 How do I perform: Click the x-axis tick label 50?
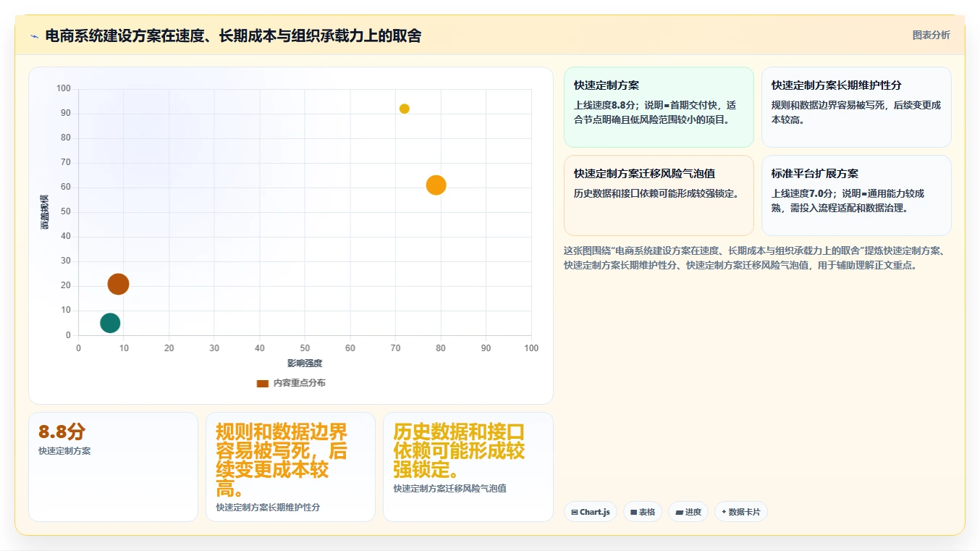305,348
